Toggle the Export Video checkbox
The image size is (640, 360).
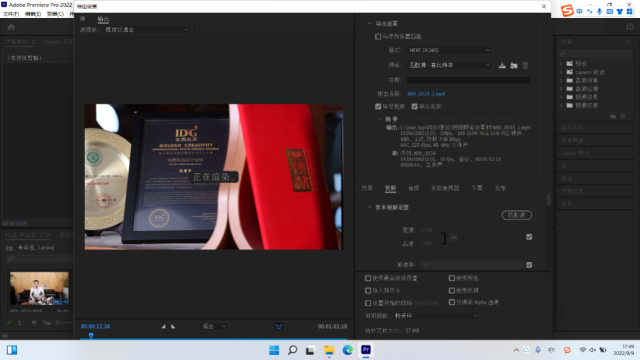(x=378, y=107)
